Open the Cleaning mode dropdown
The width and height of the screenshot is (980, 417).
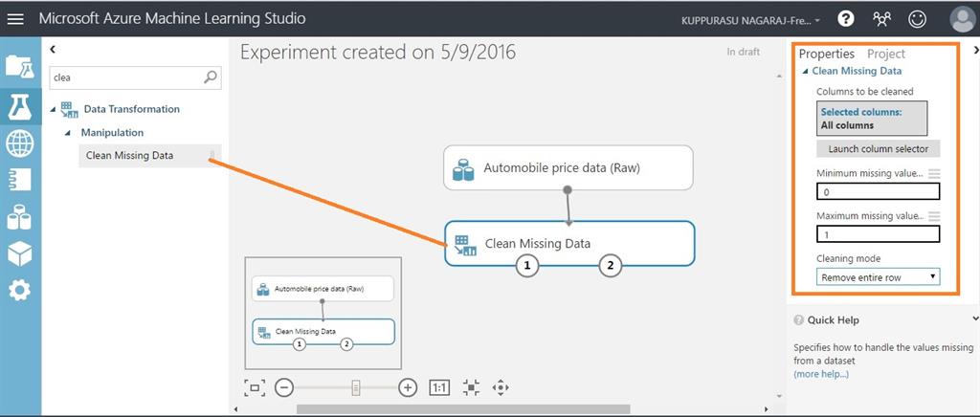(x=878, y=277)
